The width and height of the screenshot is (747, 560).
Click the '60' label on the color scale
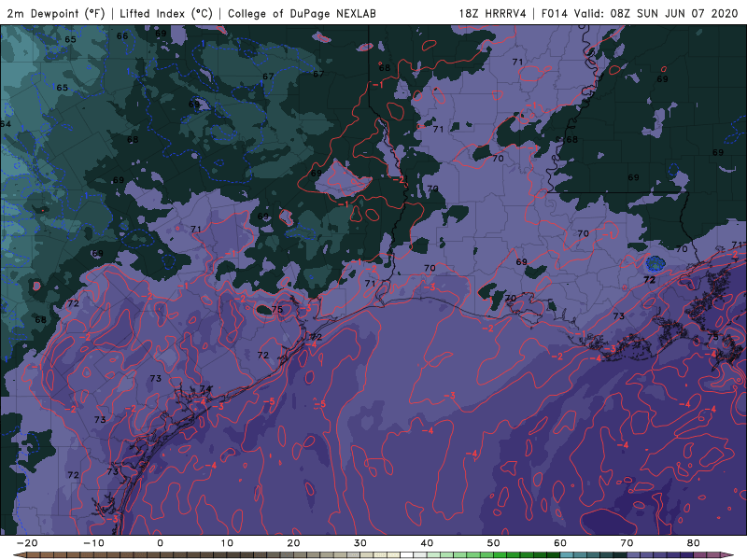(560, 543)
